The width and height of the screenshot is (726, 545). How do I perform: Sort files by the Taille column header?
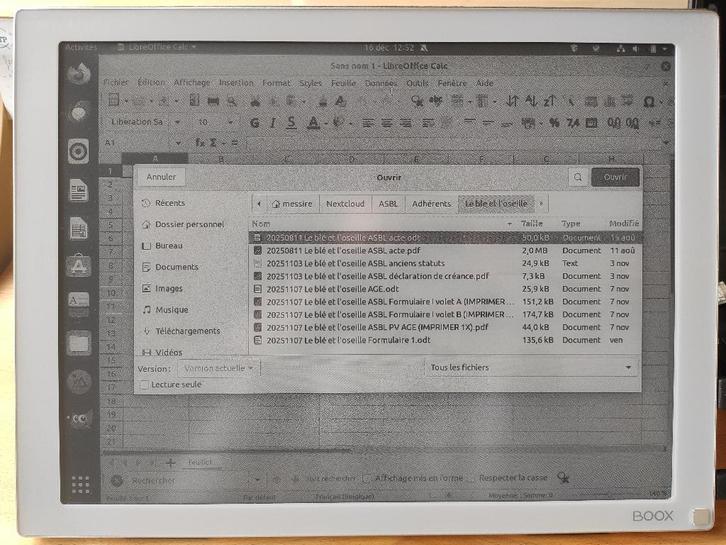tap(532, 224)
